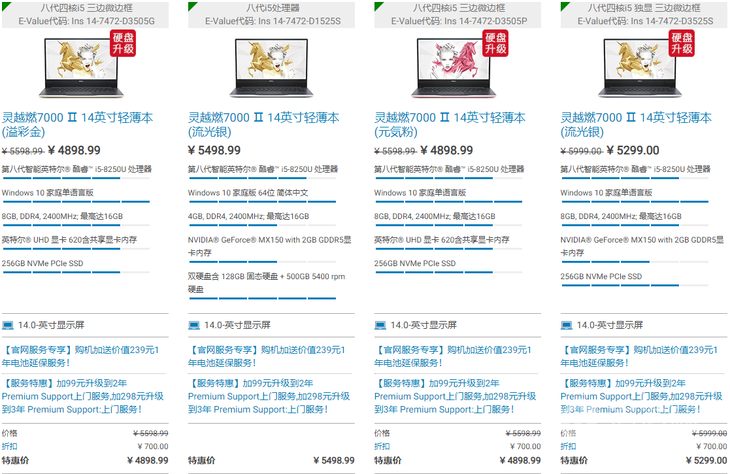Viewport: 730px width, 474px height.
Task: Click NVIDIA GeForce MX150 spec in Ins 14-7472-D1525S card
Action: click(x=270, y=246)
